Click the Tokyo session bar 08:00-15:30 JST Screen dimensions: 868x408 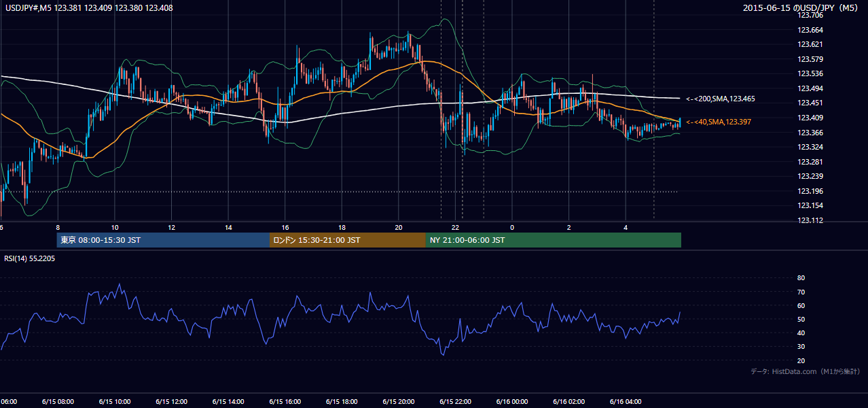pyautogui.click(x=164, y=240)
